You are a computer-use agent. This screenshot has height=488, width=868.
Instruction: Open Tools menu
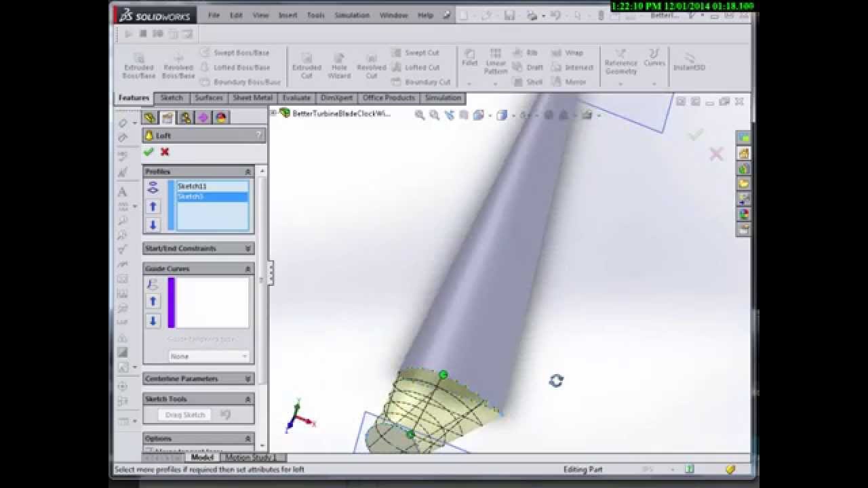coord(315,15)
